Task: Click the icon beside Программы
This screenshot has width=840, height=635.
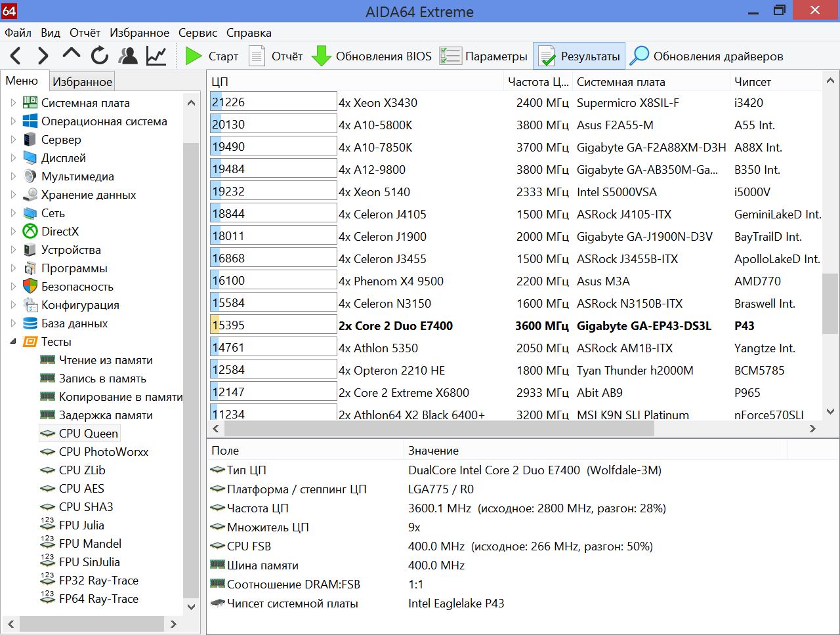Action: tap(30, 268)
